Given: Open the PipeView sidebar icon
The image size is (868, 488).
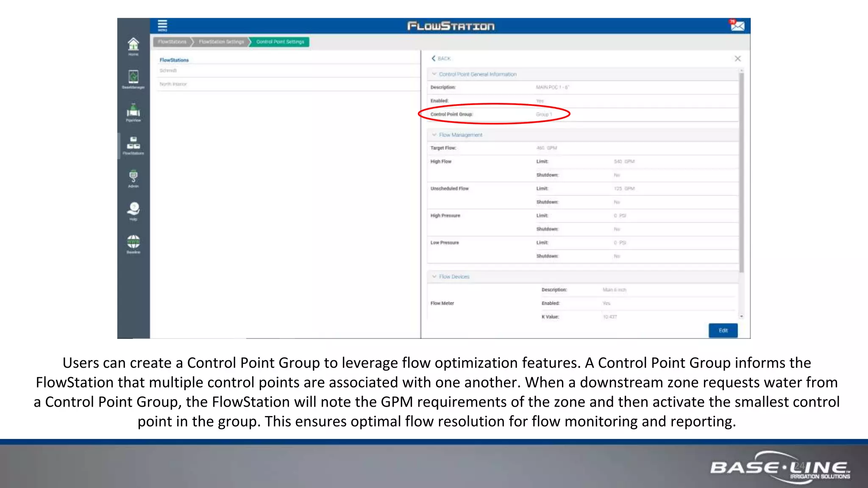Looking at the screenshot, I should click(x=134, y=113).
